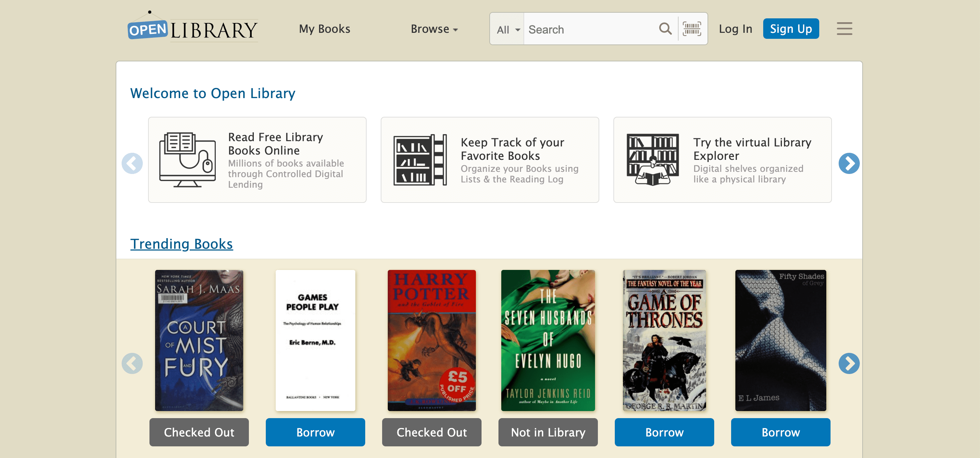
Task: Advance Trending Books carousel to next
Action: [x=849, y=363]
